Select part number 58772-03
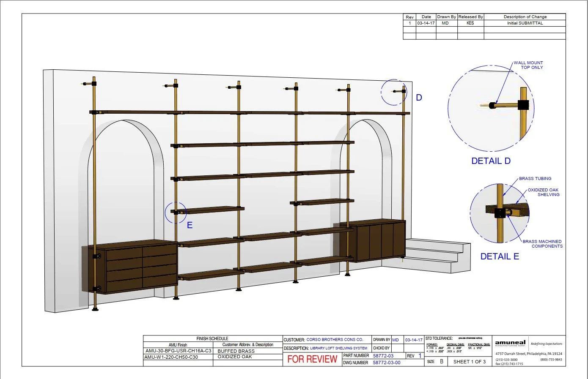The width and height of the screenshot is (588, 379). [x=383, y=356]
